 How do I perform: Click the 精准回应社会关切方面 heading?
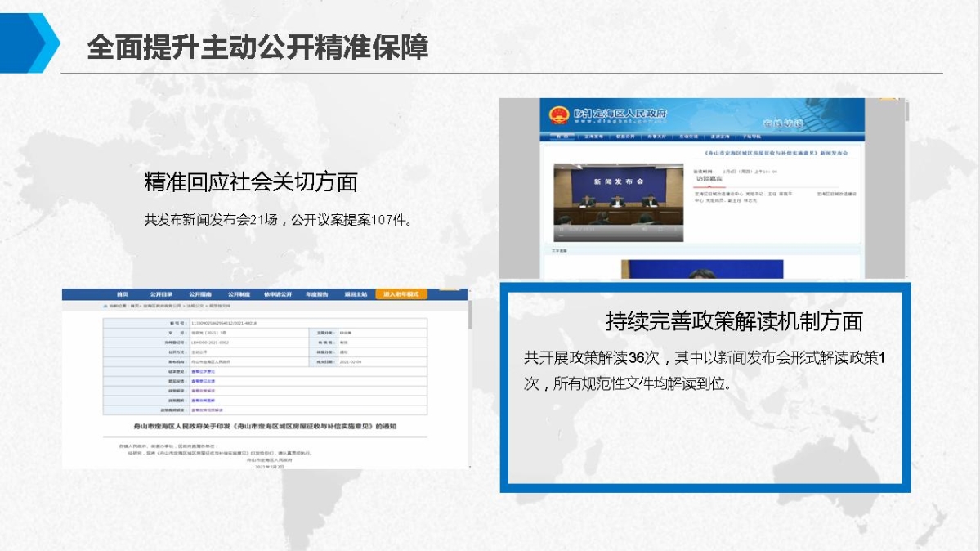click(x=250, y=181)
